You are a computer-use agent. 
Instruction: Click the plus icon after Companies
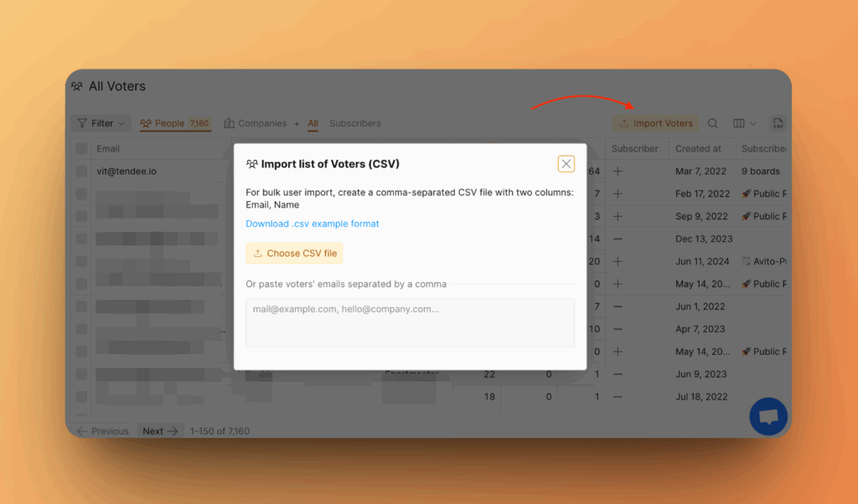(296, 124)
